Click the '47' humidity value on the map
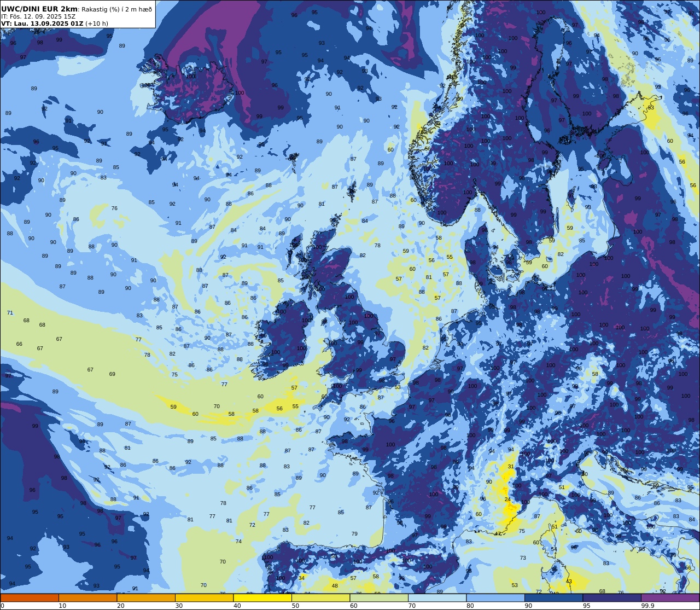700x610 pixels. 498,534
